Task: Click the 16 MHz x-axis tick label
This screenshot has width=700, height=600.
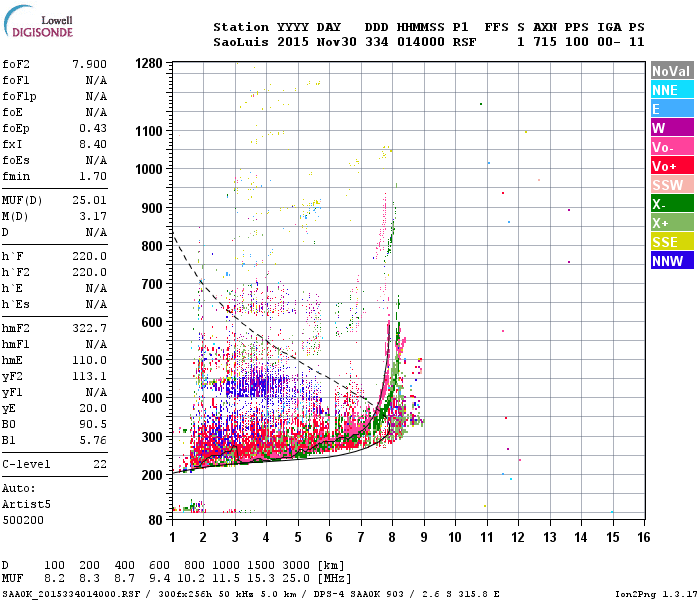Action: 644,537
